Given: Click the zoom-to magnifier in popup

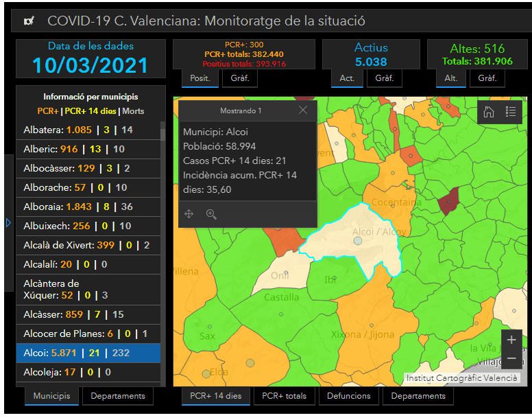Looking at the screenshot, I should (x=211, y=214).
